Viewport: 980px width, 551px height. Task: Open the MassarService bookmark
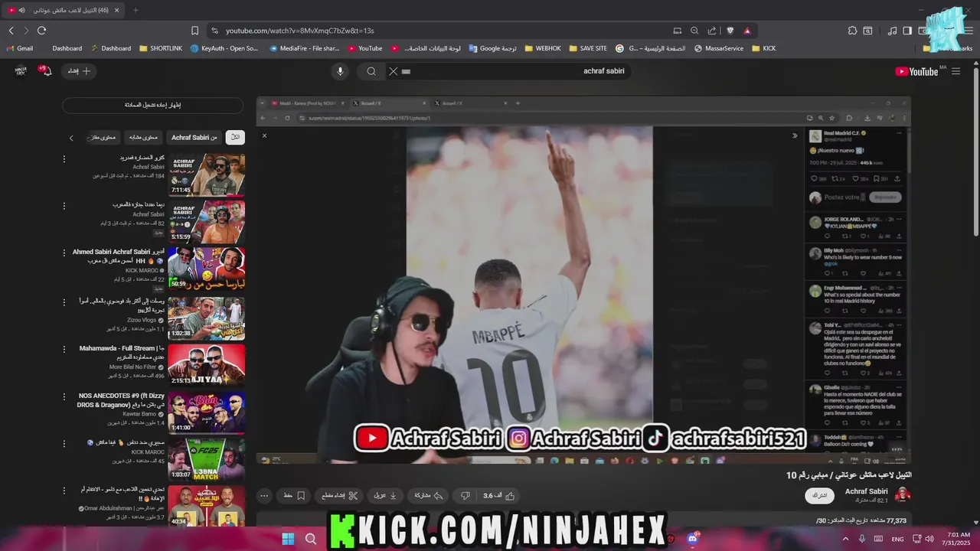coord(719,48)
